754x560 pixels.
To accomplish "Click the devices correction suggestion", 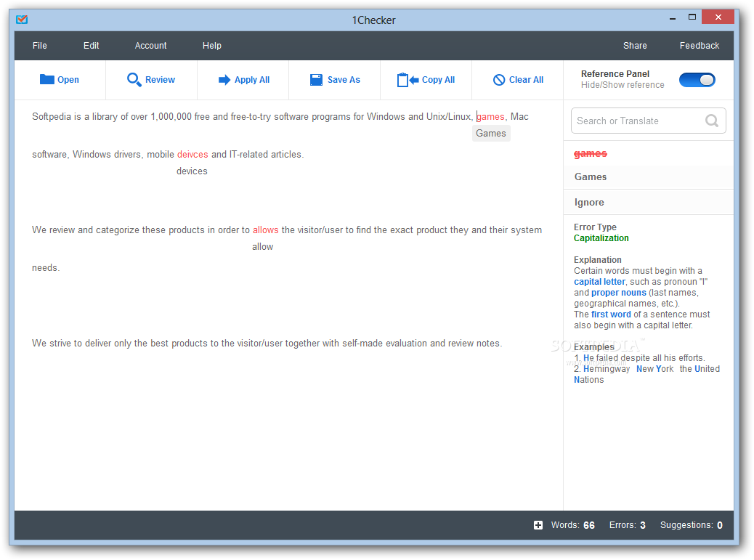I will click(x=192, y=171).
